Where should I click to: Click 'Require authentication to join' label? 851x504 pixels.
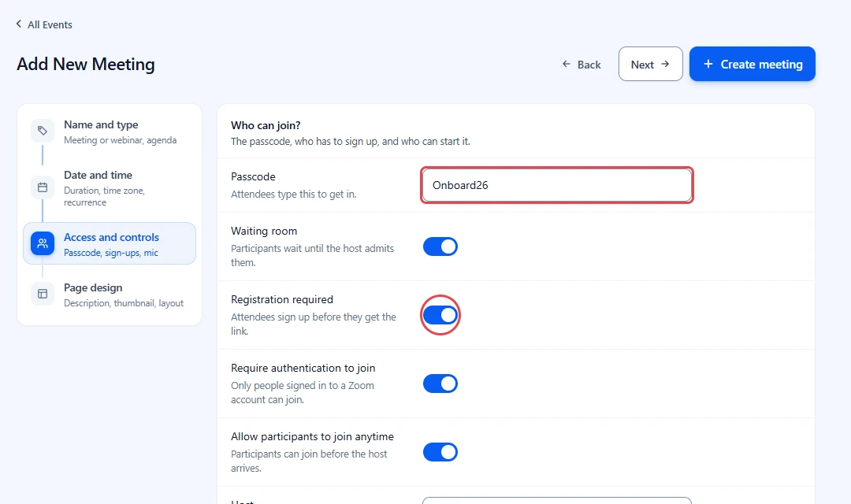point(303,368)
